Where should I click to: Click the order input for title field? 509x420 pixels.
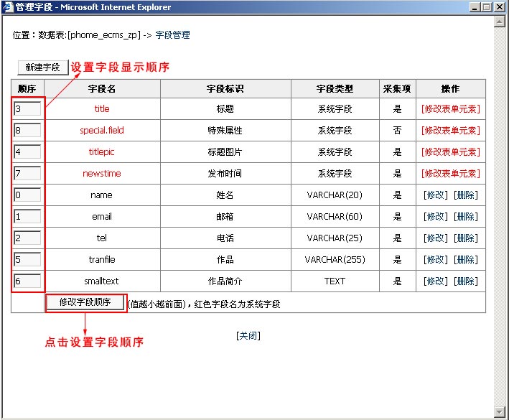[x=27, y=109]
